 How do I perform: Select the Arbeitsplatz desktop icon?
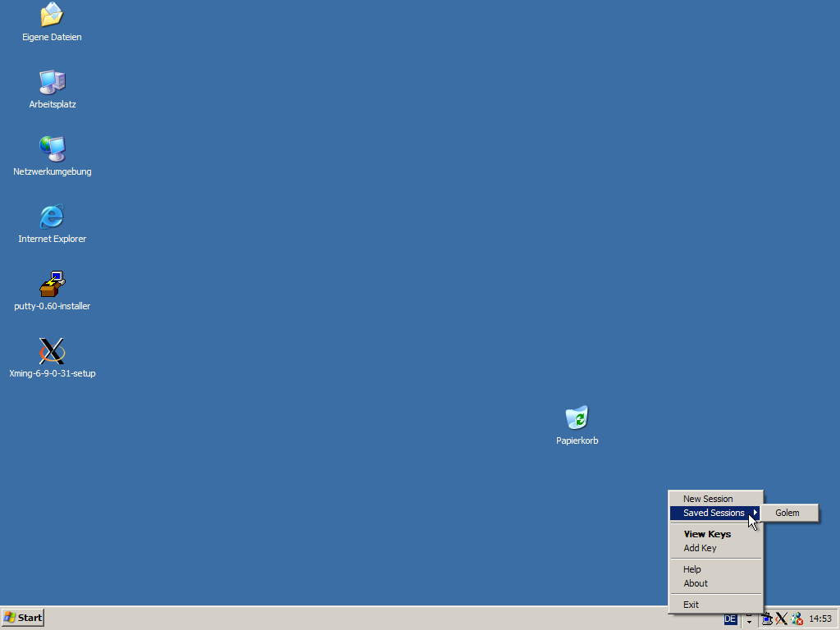coord(52,82)
